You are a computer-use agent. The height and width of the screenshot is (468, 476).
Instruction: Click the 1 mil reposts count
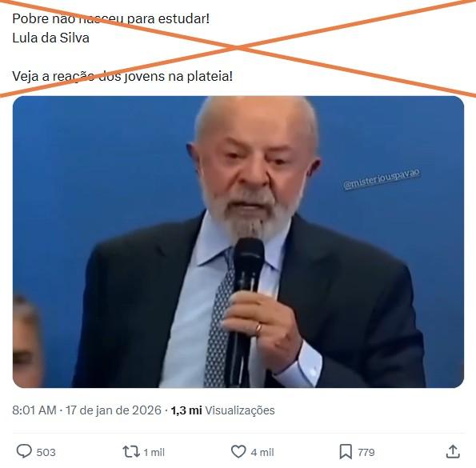[x=154, y=452]
